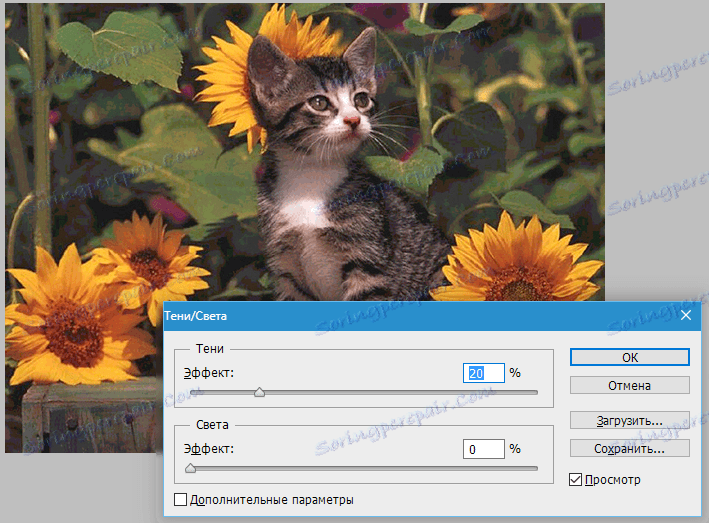The height and width of the screenshot is (523, 709).
Task: Click the Отмена button
Action: point(629,386)
